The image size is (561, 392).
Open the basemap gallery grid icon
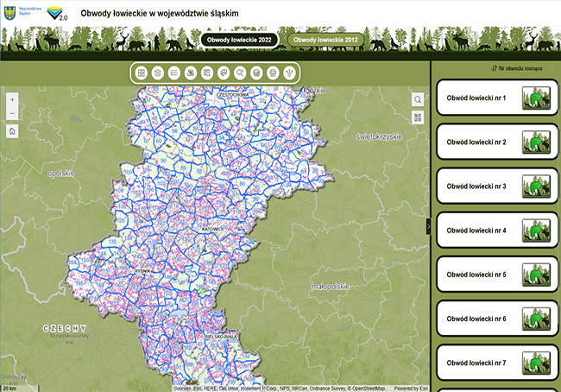[x=142, y=73]
